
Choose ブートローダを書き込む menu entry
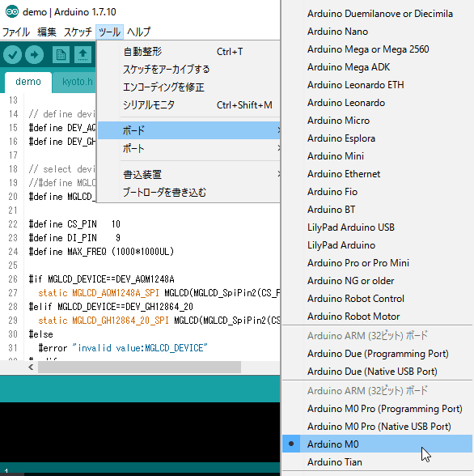[x=188, y=193]
